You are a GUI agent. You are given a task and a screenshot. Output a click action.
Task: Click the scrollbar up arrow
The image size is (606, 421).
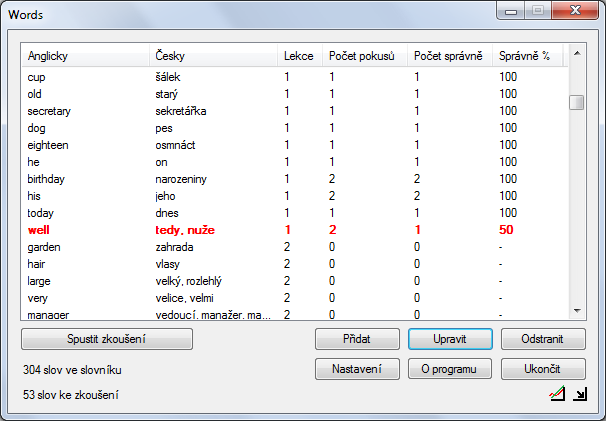tap(577, 53)
